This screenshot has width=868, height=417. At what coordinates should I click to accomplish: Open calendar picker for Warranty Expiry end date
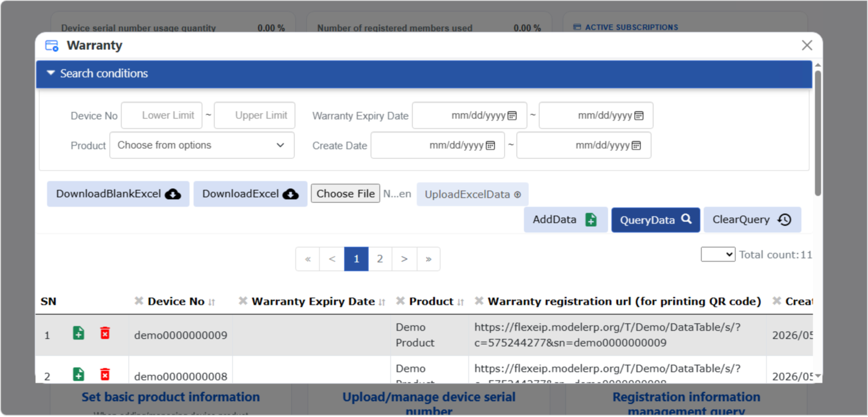[x=639, y=116]
